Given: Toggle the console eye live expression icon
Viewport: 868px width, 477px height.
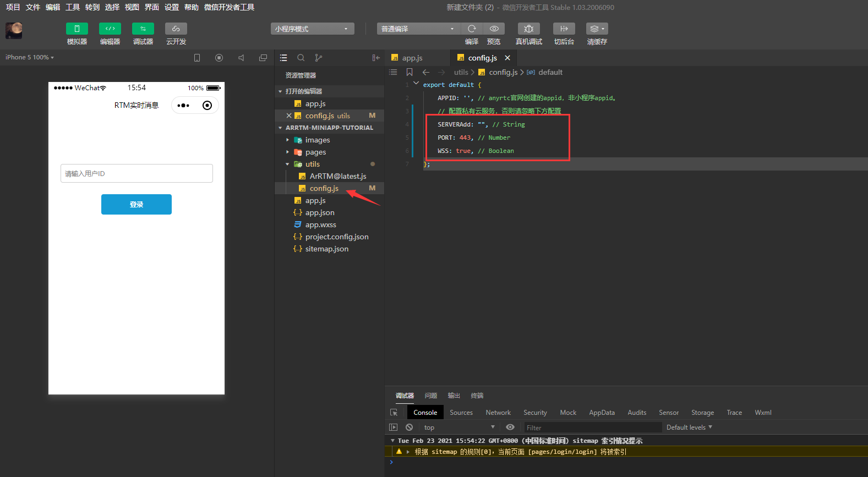Looking at the screenshot, I should click(x=510, y=427).
